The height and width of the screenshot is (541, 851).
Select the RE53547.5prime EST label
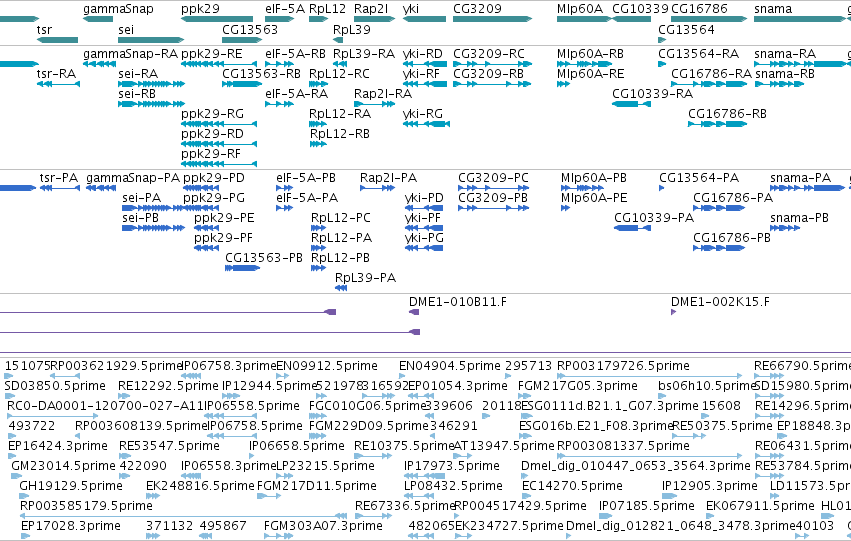tap(169, 446)
